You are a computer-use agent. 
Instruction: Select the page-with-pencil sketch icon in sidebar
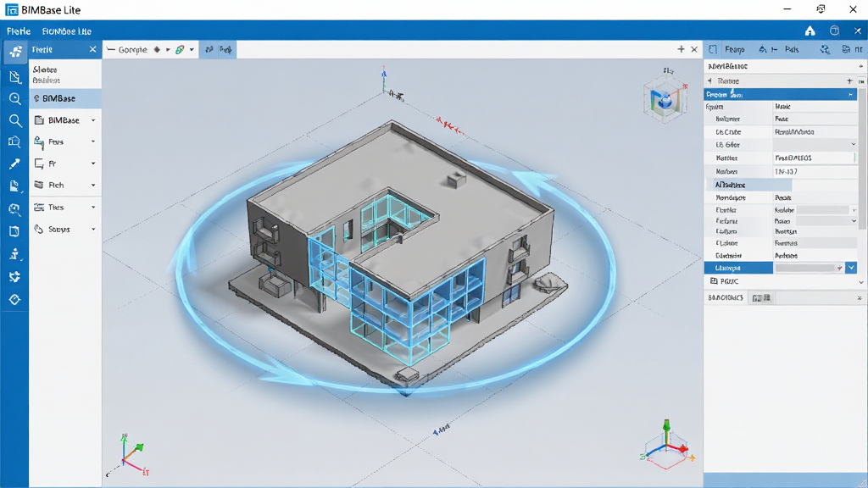click(x=15, y=77)
